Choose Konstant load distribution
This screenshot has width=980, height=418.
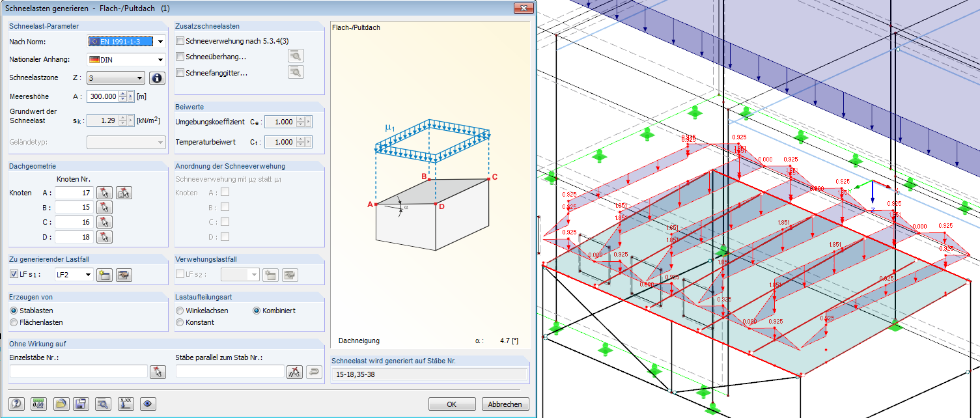(x=180, y=322)
